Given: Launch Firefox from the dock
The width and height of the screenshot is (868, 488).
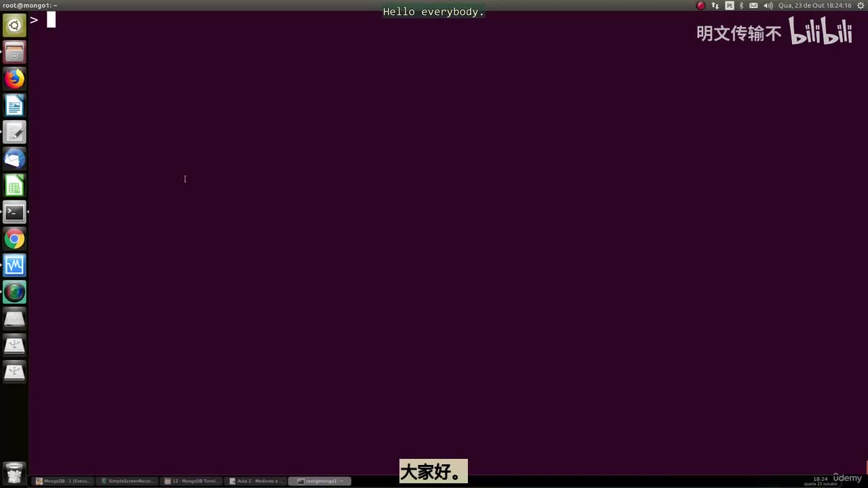Looking at the screenshot, I should pos(14,79).
